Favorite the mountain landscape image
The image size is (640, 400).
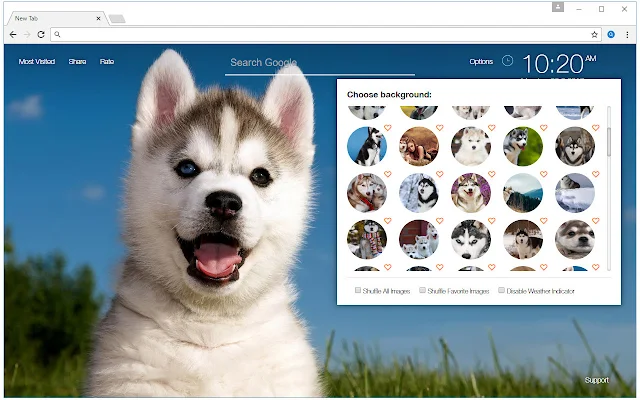click(544, 174)
